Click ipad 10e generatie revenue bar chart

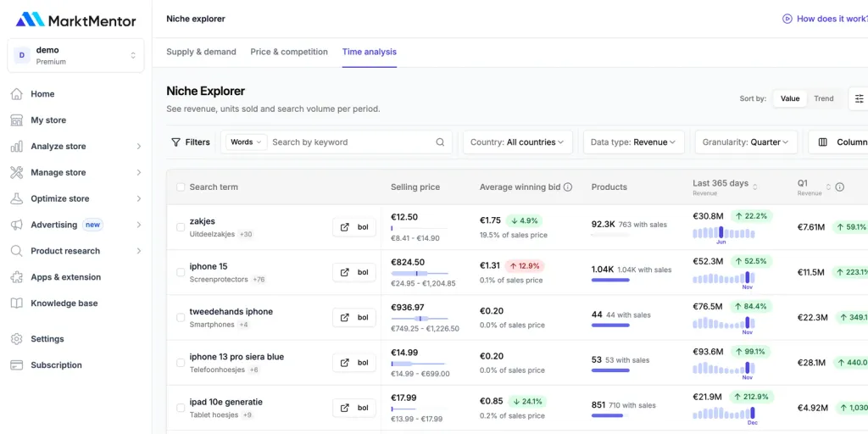click(724, 413)
